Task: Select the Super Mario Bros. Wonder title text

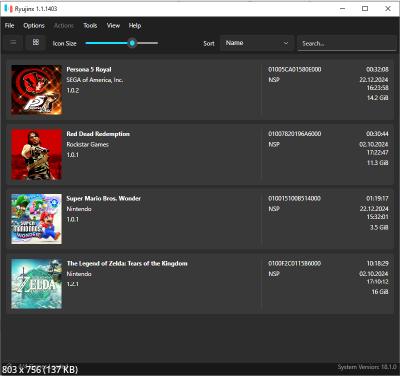Action: point(103,198)
